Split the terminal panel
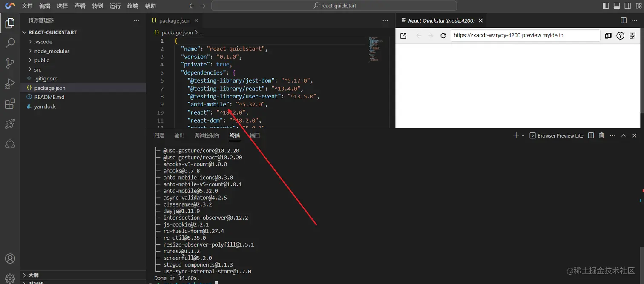Screen dimensions: 644x284 click(x=591, y=135)
